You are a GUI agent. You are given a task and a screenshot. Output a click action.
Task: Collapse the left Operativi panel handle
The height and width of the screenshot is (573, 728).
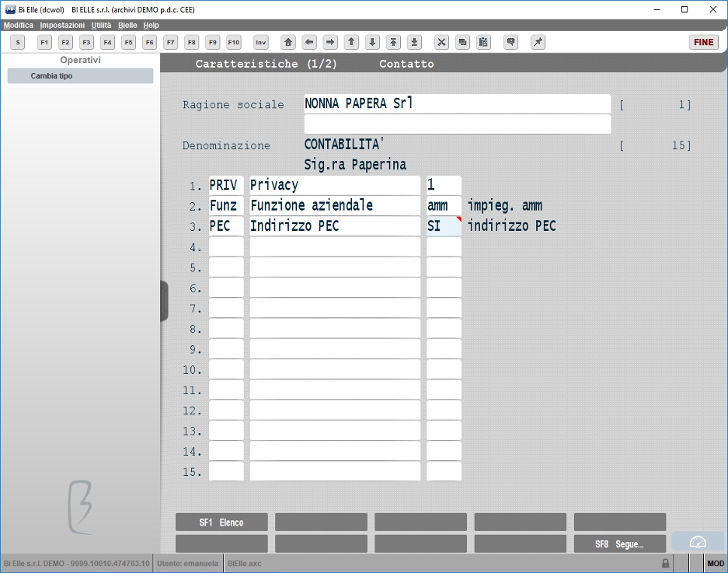[x=164, y=301]
